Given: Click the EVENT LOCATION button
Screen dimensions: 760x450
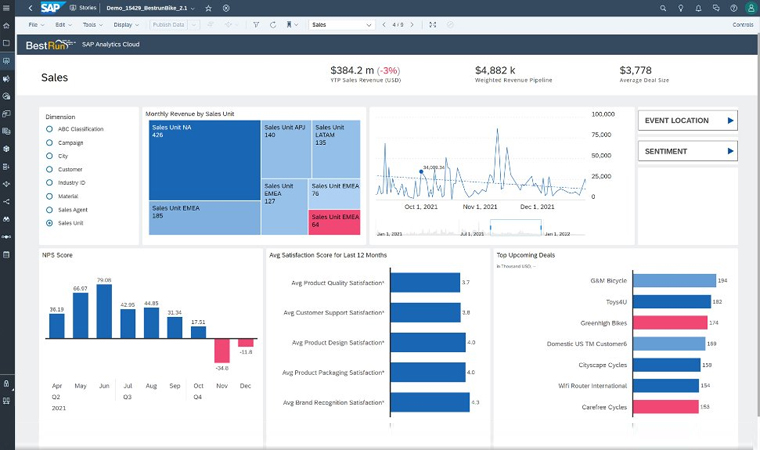Looking at the screenshot, I should click(x=688, y=121).
